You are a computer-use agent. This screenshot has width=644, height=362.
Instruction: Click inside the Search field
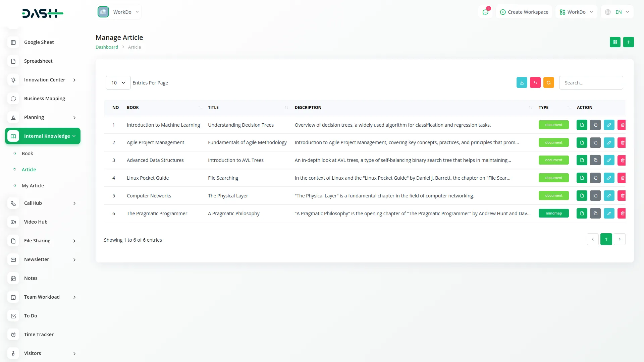(591, 82)
